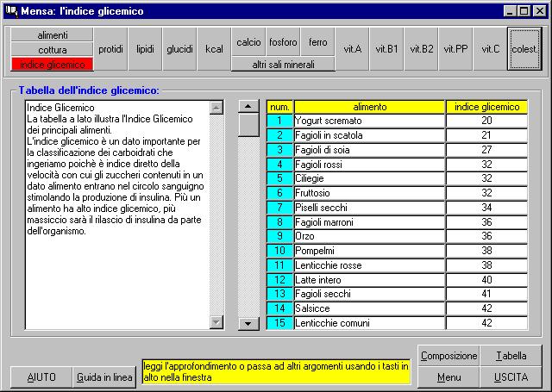Switch to the alimenti tab
The height and width of the screenshot is (392, 552).
(x=52, y=35)
